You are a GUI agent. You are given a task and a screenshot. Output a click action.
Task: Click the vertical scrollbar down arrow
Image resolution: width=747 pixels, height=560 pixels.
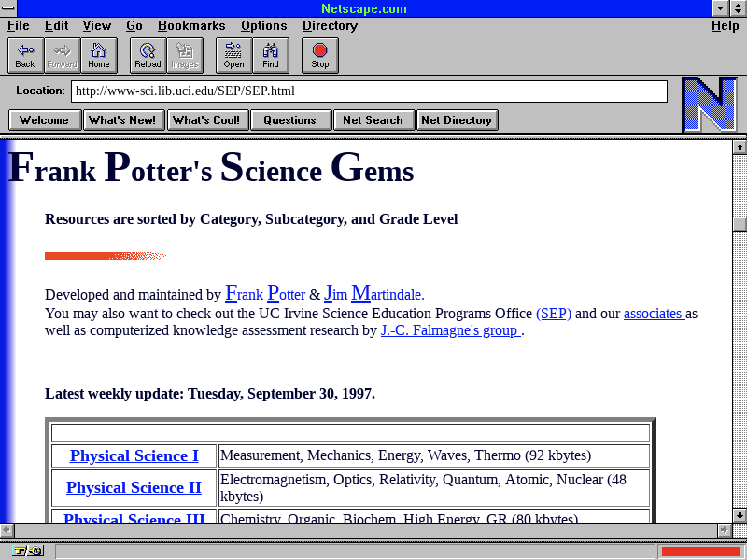[x=740, y=515]
